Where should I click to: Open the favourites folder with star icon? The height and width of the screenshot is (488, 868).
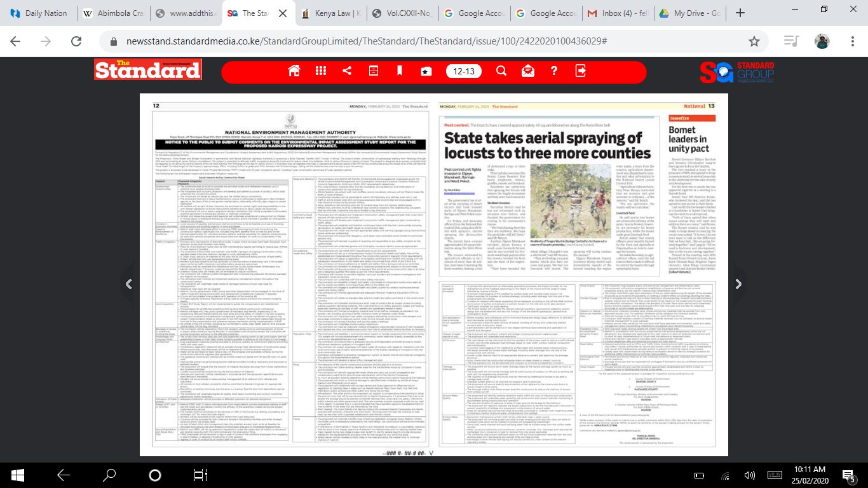pos(426,71)
